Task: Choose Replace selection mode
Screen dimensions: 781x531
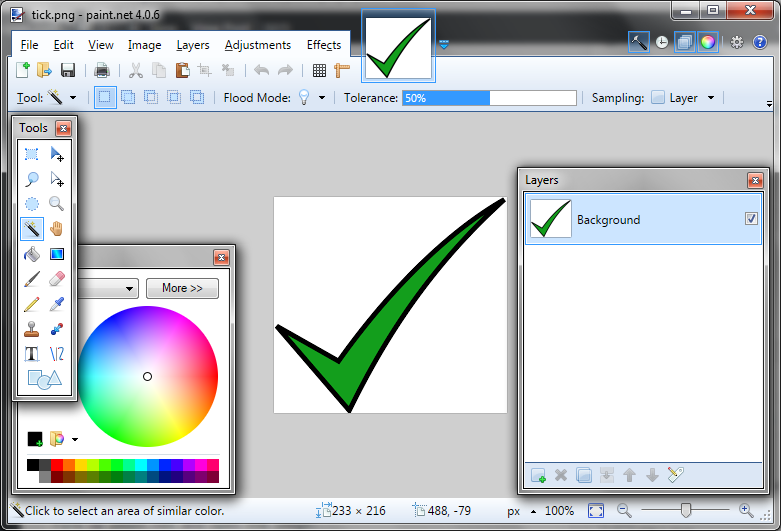Action: pos(105,98)
